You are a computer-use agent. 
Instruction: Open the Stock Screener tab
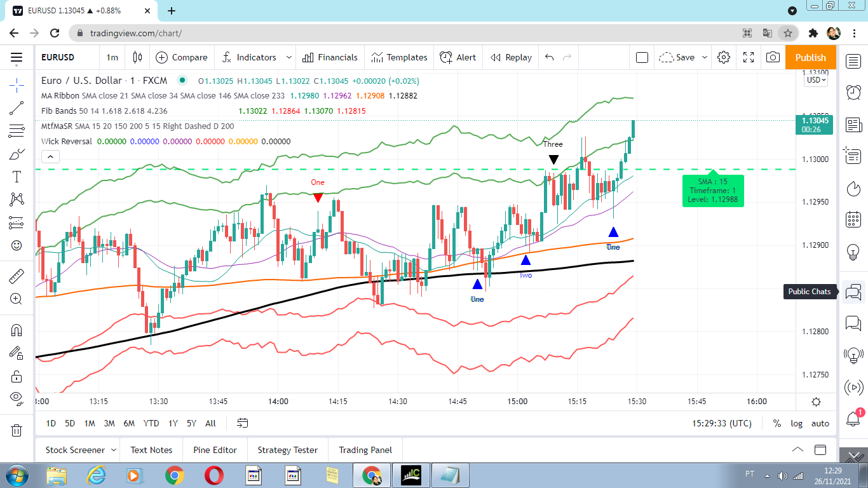[x=75, y=450]
